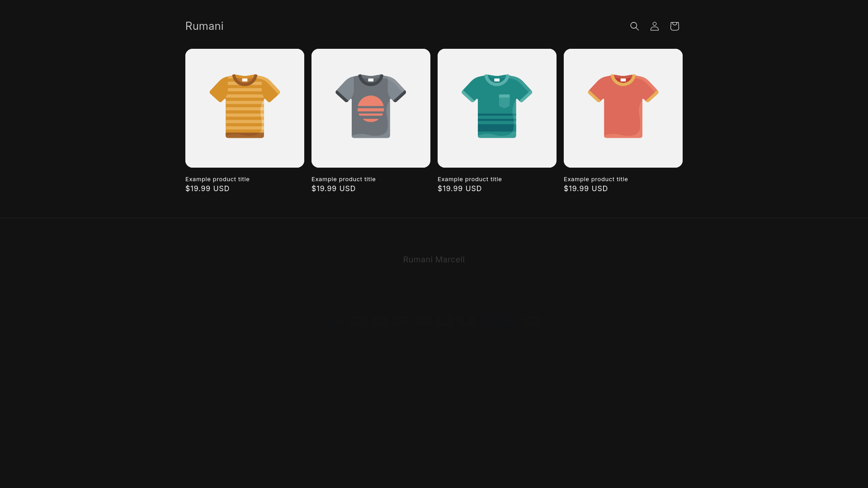
Task: Open the account login icon
Action: point(654,26)
